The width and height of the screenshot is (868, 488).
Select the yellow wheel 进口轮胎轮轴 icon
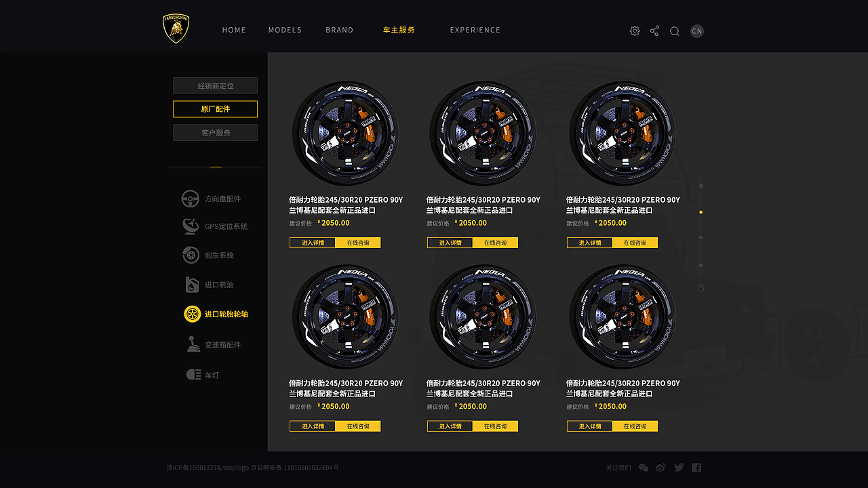point(193,314)
